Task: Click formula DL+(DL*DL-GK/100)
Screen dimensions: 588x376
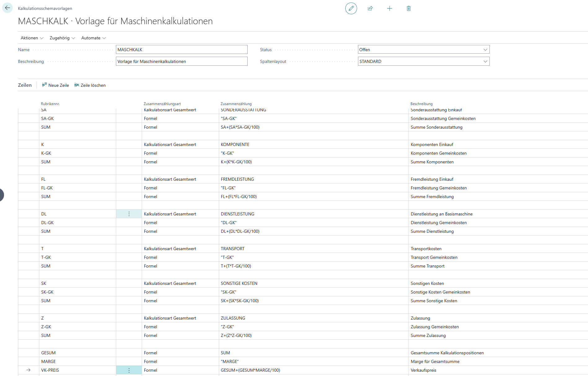Action: [240, 231]
